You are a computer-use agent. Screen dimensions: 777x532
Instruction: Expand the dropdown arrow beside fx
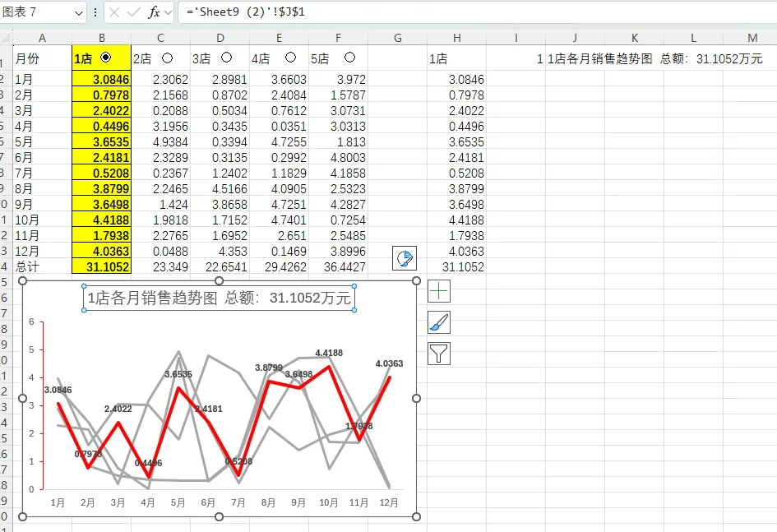tap(168, 12)
